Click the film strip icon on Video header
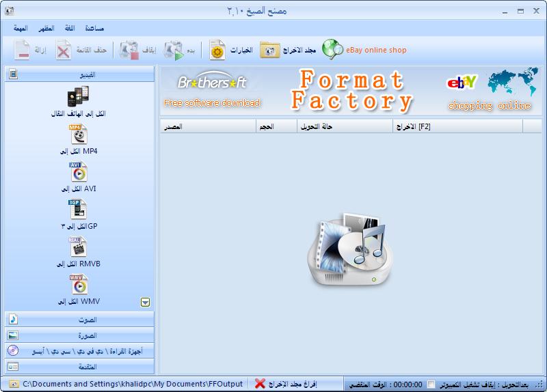The image size is (547, 392). coord(13,74)
